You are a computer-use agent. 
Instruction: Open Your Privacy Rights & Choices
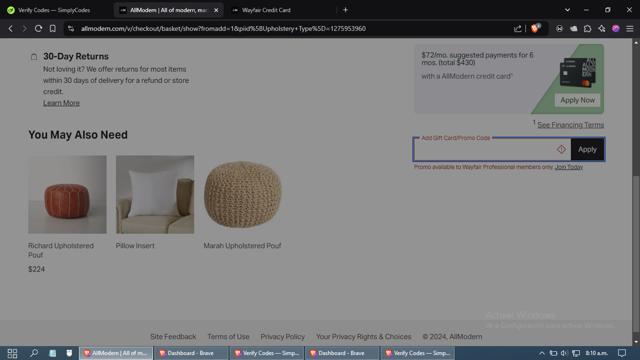363,337
